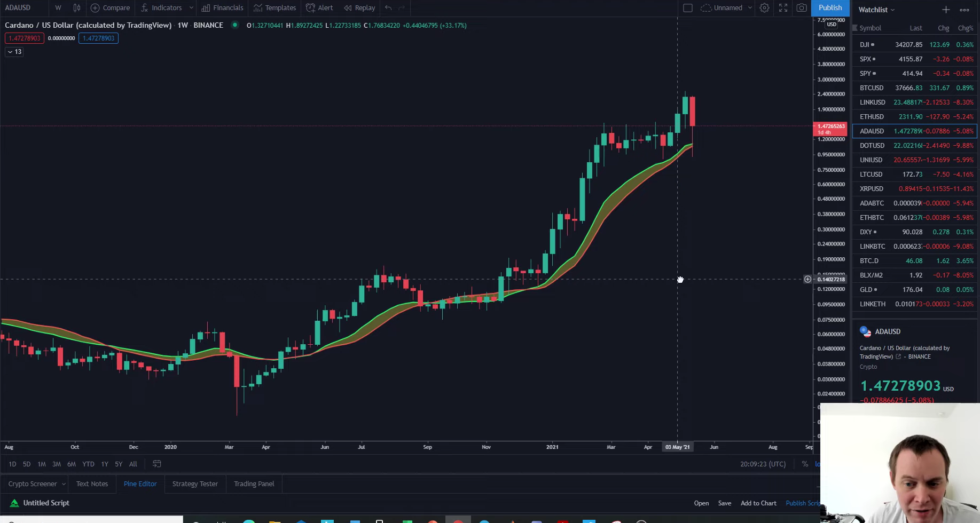The width and height of the screenshot is (980, 523).
Task: Open the Crypto Screener tab
Action: click(33, 484)
